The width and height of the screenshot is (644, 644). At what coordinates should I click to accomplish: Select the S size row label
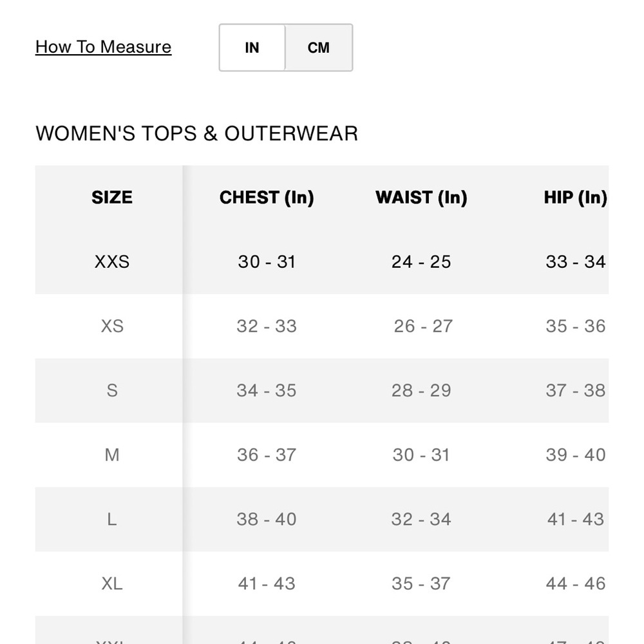point(112,391)
